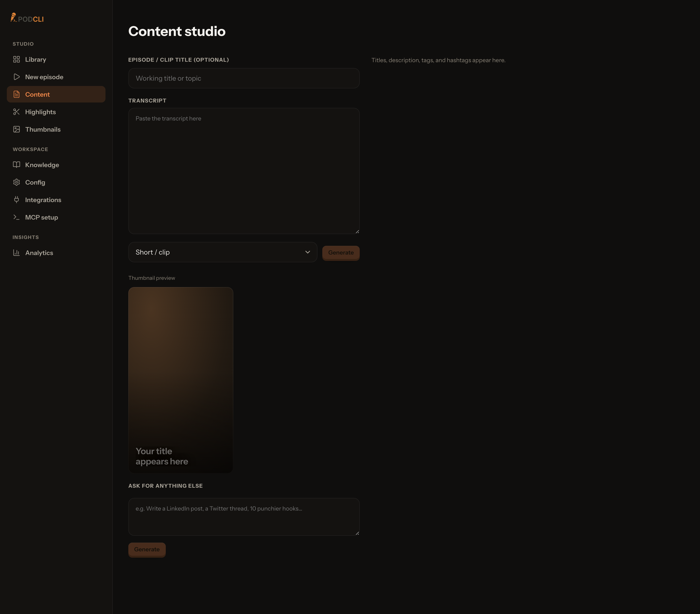Image resolution: width=700 pixels, height=614 pixels.
Task: Click the STUDIO section header
Action: pos(23,44)
